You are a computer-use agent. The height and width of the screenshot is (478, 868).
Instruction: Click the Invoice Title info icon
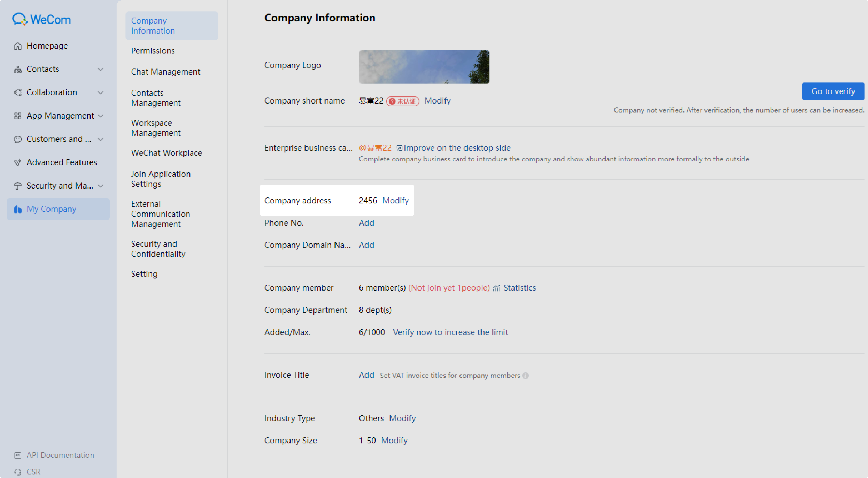525,376
